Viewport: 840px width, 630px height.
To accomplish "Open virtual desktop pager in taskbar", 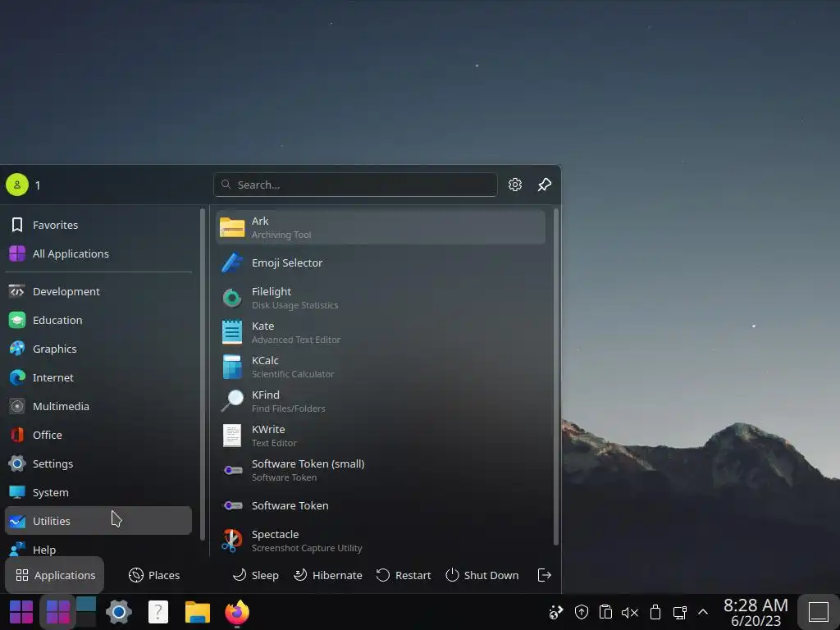I will (86, 612).
